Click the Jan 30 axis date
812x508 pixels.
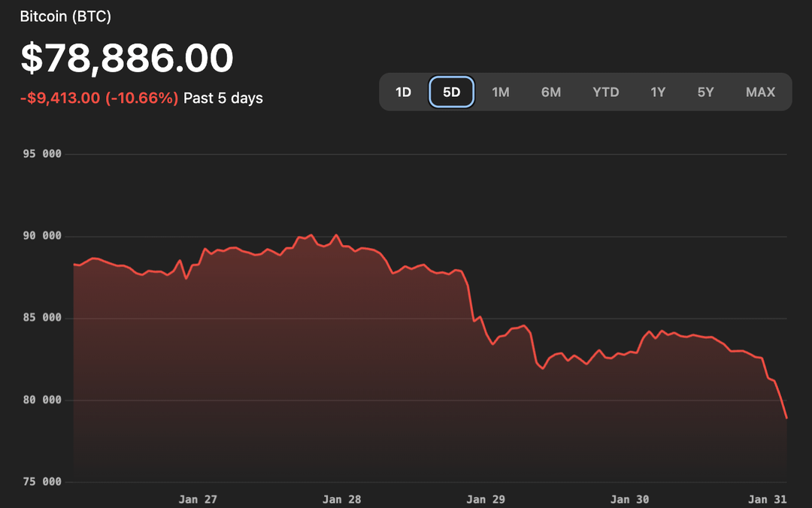click(630, 499)
